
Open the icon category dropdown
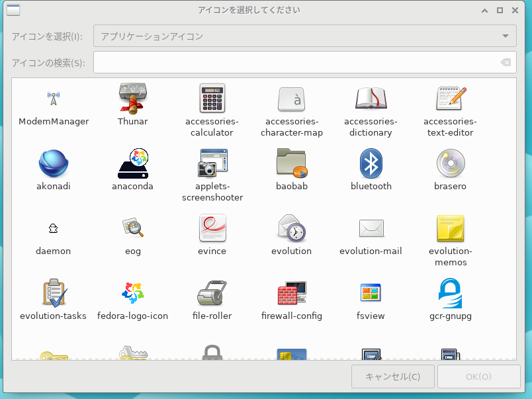click(304, 36)
